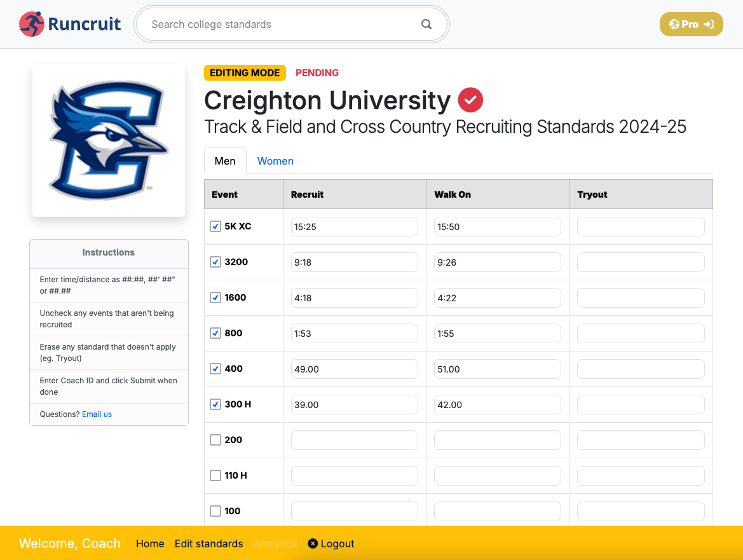The width and height of the screenshot is (743, 560).
Task: Click the EDITING MODE badge
Action: click(245, 72)
